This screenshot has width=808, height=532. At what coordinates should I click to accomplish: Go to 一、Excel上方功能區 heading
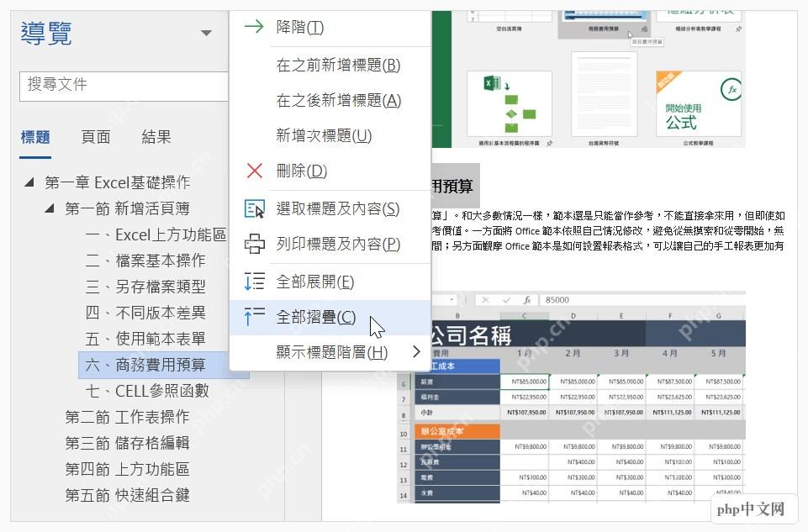(x=156, y=234)
